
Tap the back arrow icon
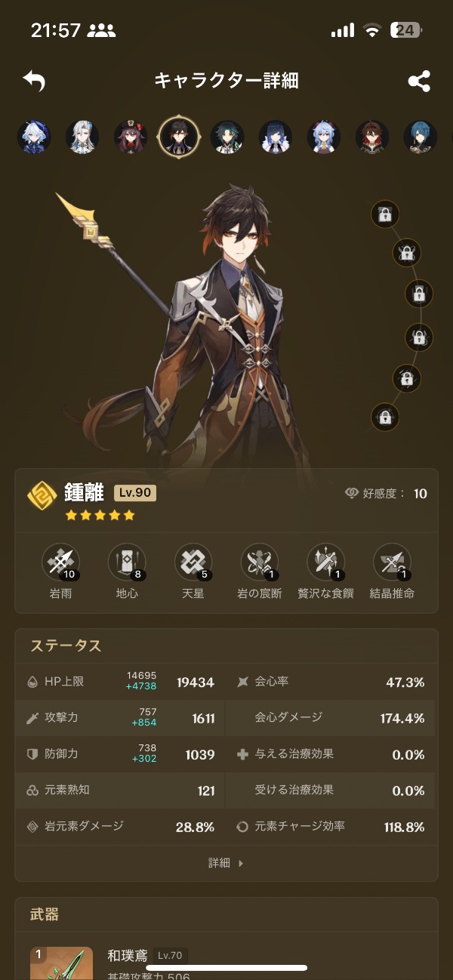click(x=35, y=81)
